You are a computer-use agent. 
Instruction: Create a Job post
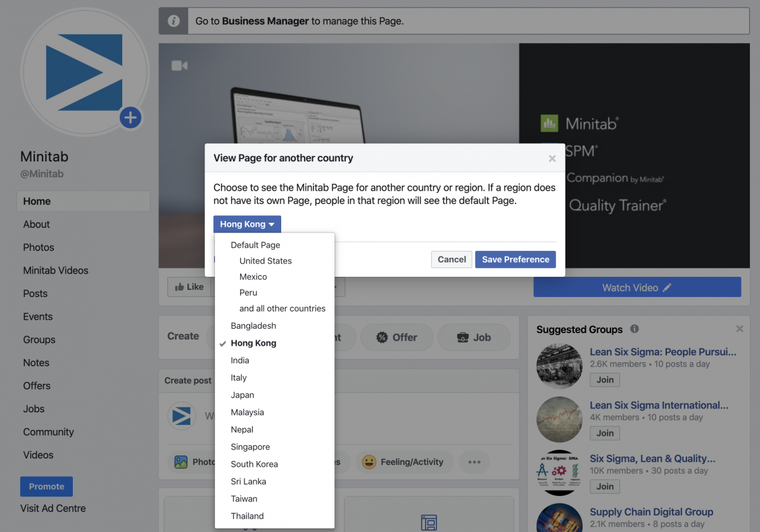pos(474,338)
